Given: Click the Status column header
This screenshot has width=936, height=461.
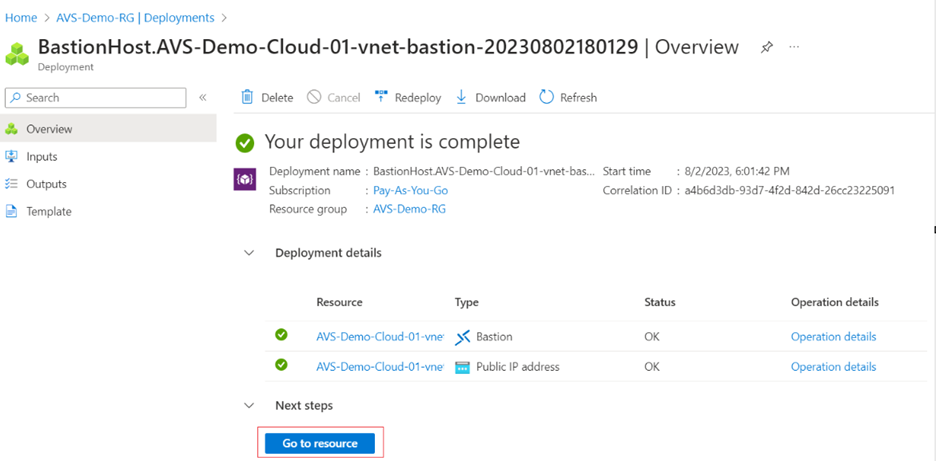Looking at the screenshot, I should coord(660,302).
